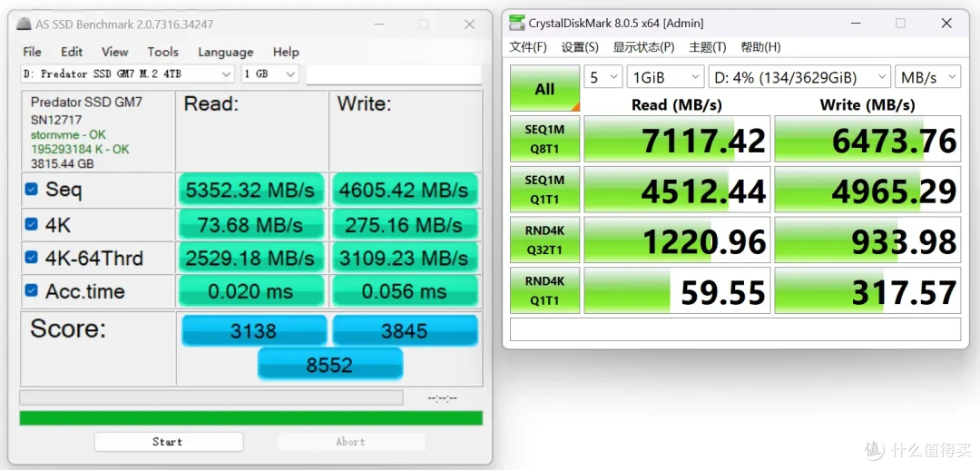Click the green progress bar in AS SSD

point(250,418)
